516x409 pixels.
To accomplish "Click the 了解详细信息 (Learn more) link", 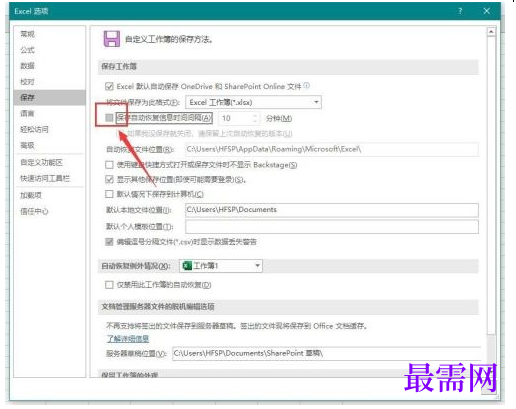I will point(128,339).
